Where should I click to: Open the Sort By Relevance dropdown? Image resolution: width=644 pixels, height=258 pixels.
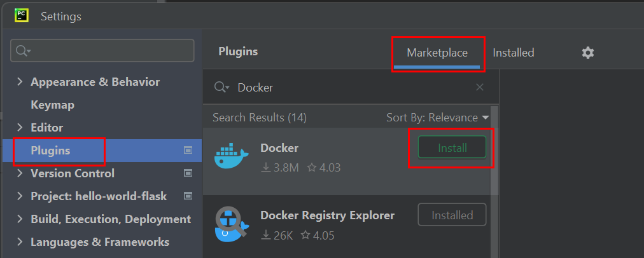[x=438, y=118]
